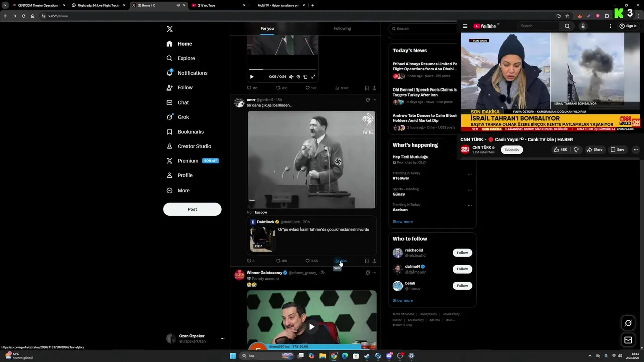Screen dimensions: 644x362
Task: Like the CNN TÜRK live video
Action: pos(560,150)
